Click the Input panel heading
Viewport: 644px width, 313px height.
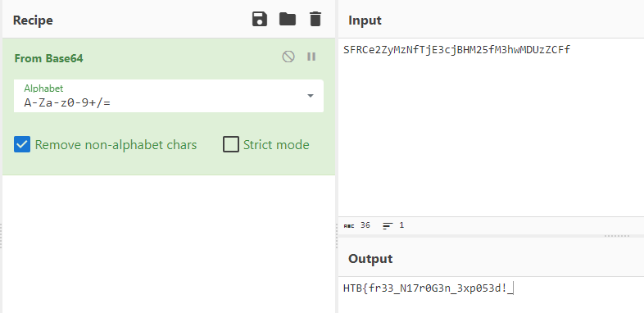point(365,20)
